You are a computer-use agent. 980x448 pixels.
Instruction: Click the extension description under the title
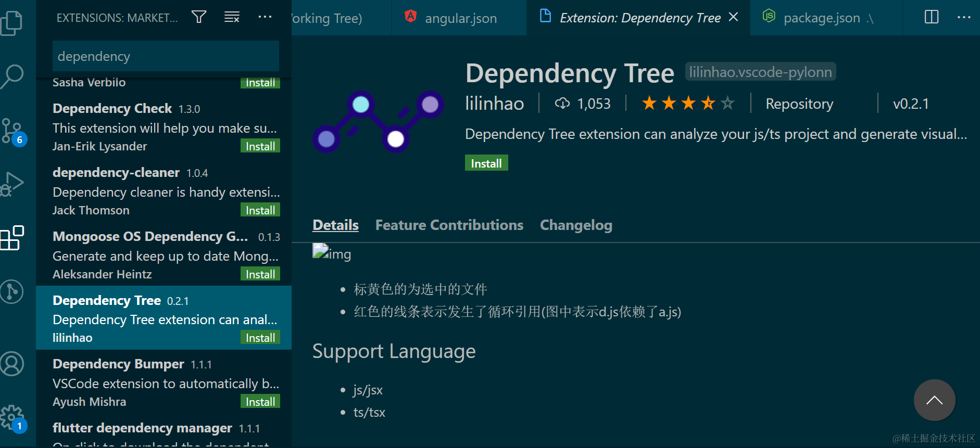[716, 134]
